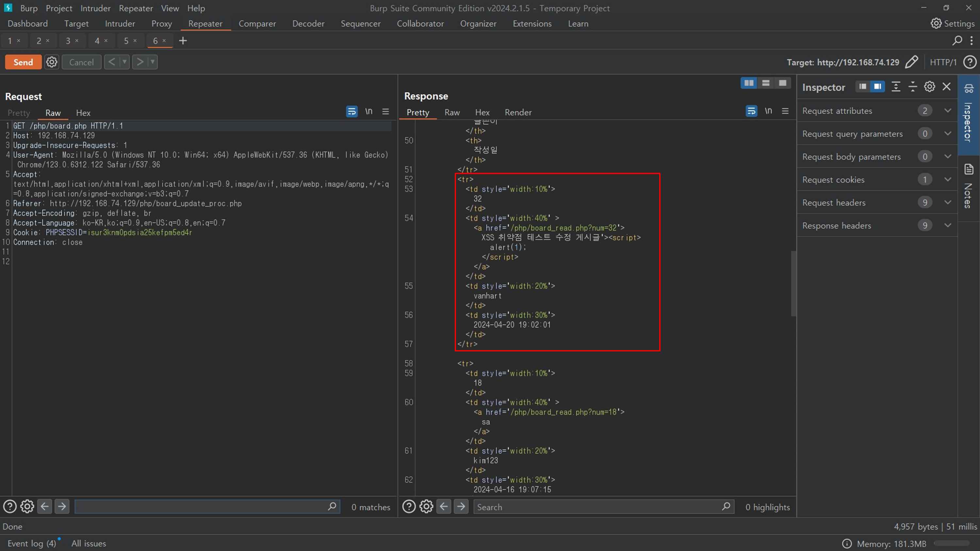Screen dimensions: 980x551
Task: Close Repeater tab 3
Action: (x=77, y=41)
